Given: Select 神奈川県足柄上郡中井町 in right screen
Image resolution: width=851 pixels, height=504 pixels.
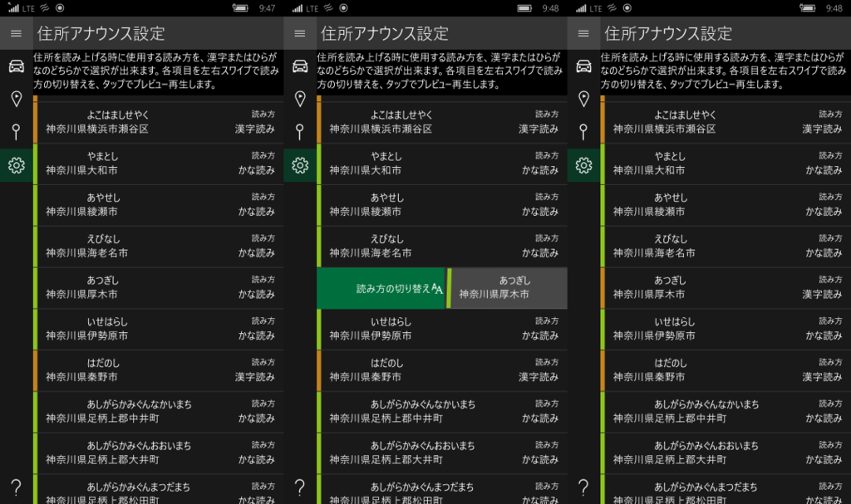Looking at the screenshot, I should pos(670,418).
